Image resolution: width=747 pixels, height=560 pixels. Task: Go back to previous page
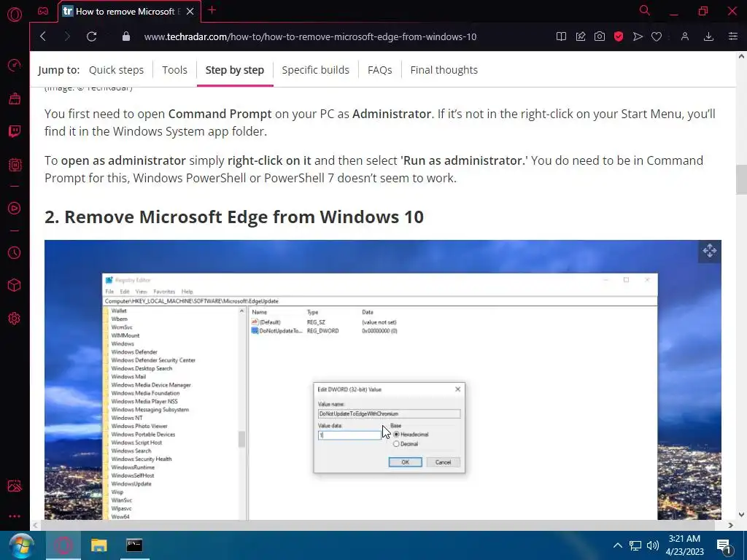point(43,36)
